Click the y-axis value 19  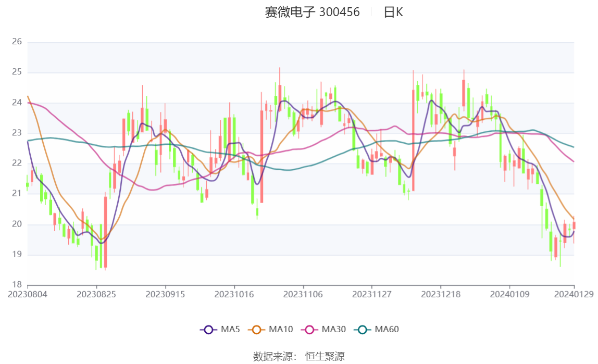[17, 255]
